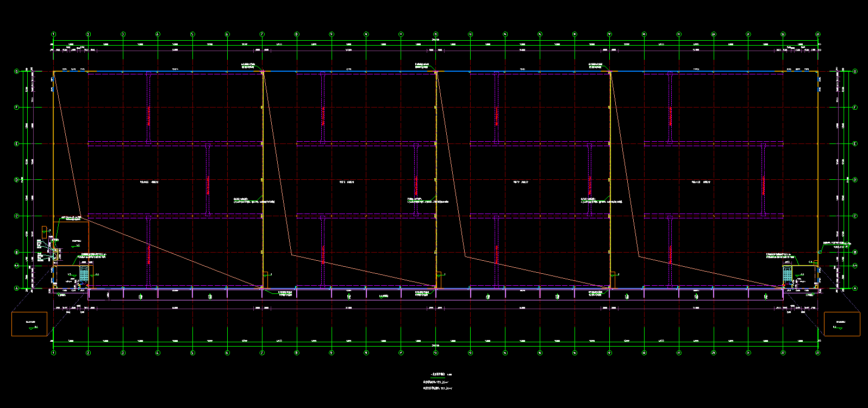Click axis bubble C on left side
Viewport: 868px width, 408px height.
click(16, 216)
